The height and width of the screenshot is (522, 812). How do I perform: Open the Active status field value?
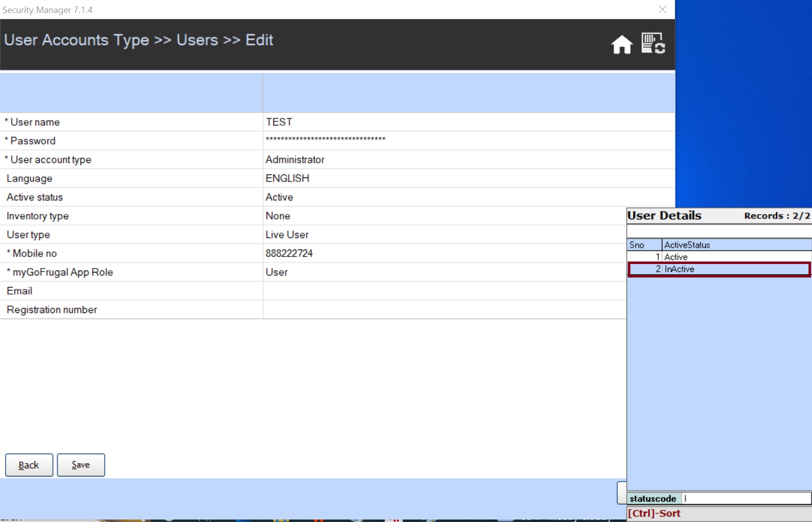click(x=469, y=197)
